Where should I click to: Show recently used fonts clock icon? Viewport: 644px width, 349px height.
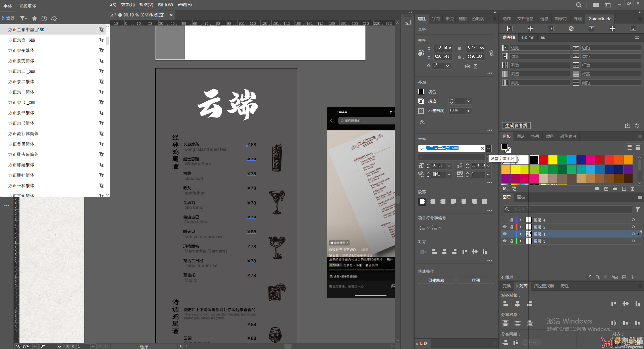pyautogui.click(x=44, y=18)
